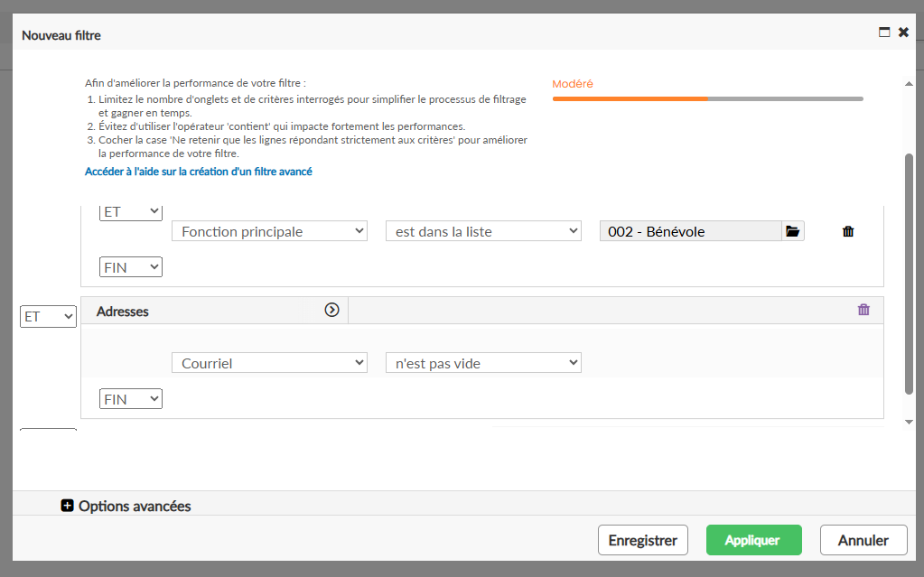The width and height of the screenshot is (924, 577).
Task: Maximize the Nouveau filtre dialog
Action: point(884,32)
